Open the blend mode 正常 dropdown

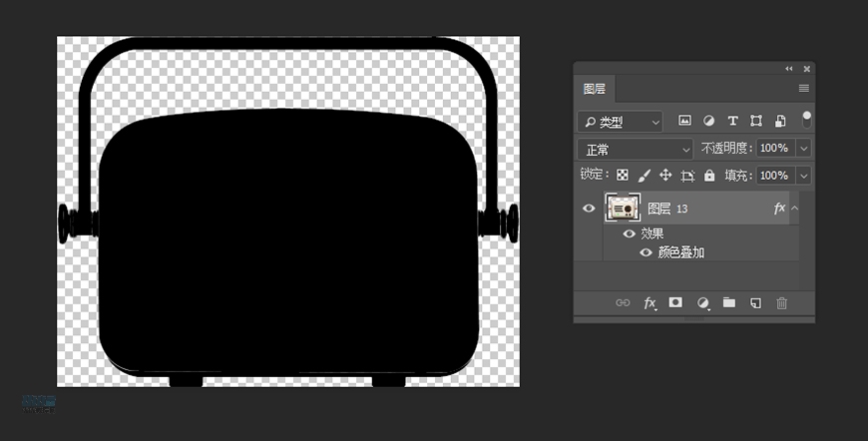pyautogui.click(x=636, y=149)
